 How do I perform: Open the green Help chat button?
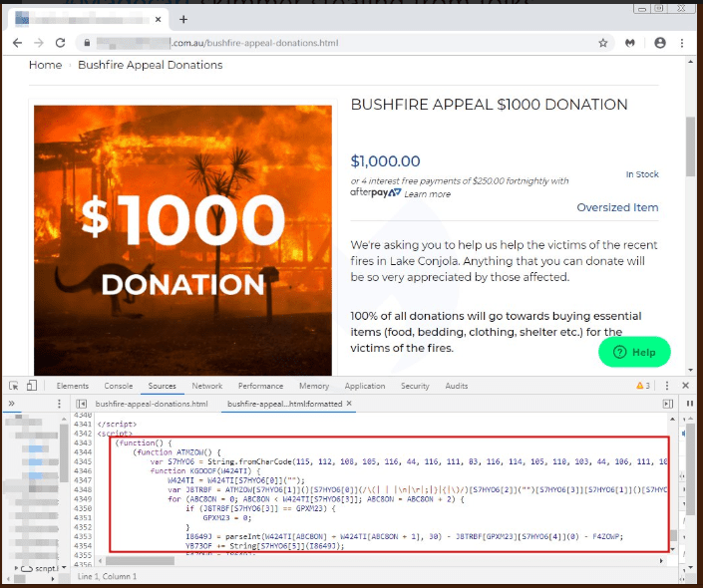[634, 352]
